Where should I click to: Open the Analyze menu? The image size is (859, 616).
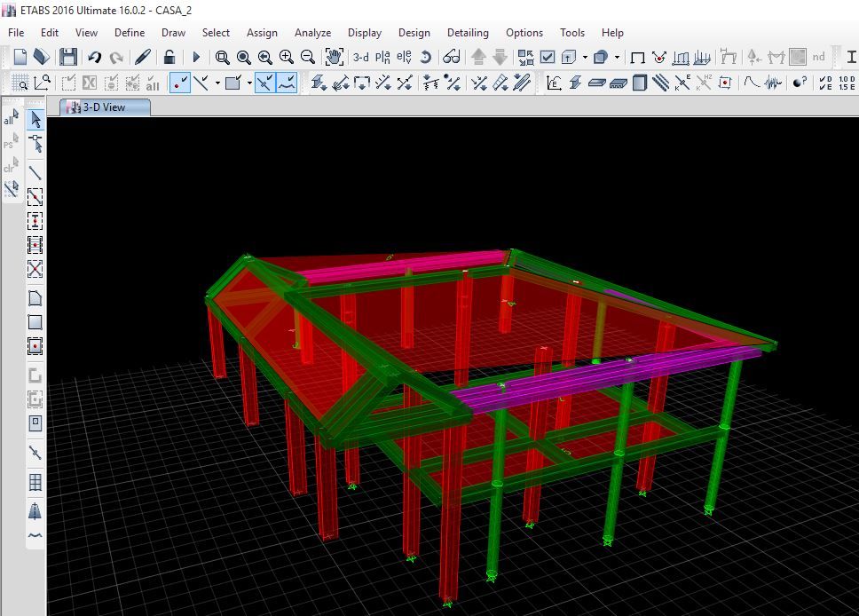click(x=312, y=33)
